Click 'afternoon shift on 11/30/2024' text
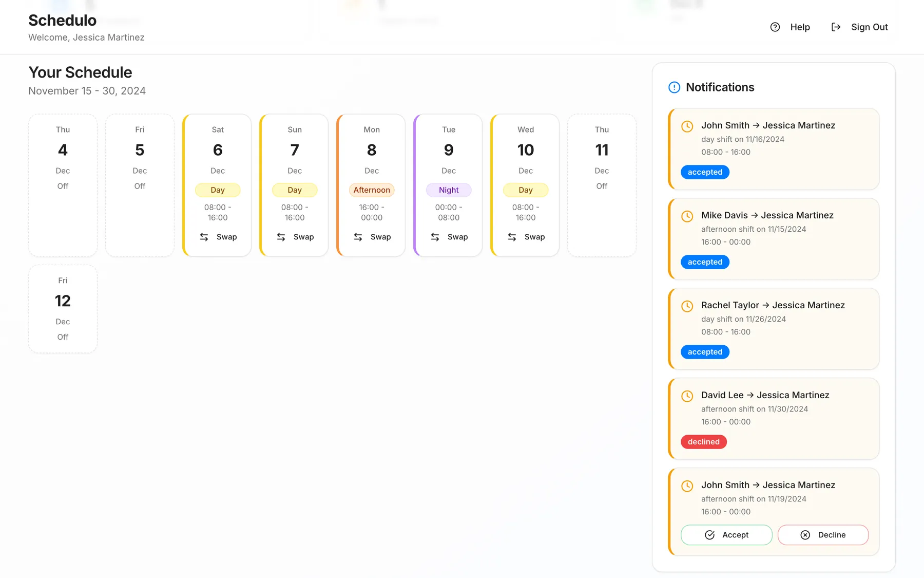This screenshot has height=578, width=924. (x=755, y=409)
